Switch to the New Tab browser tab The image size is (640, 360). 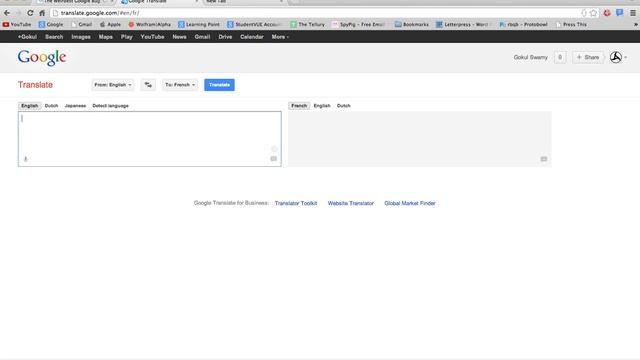[243, 2]
